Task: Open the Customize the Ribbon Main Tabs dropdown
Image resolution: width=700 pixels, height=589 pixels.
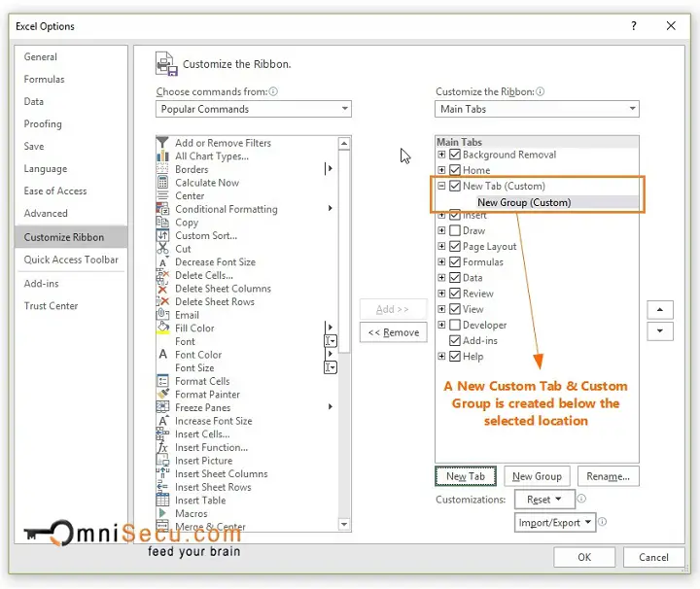Action: coord(537,109)
